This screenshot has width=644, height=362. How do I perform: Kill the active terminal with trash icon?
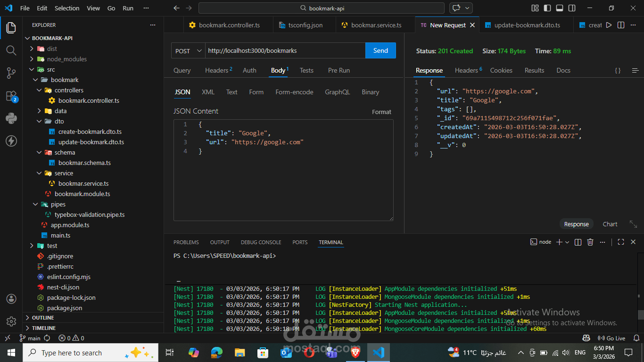tap(590, 242)
